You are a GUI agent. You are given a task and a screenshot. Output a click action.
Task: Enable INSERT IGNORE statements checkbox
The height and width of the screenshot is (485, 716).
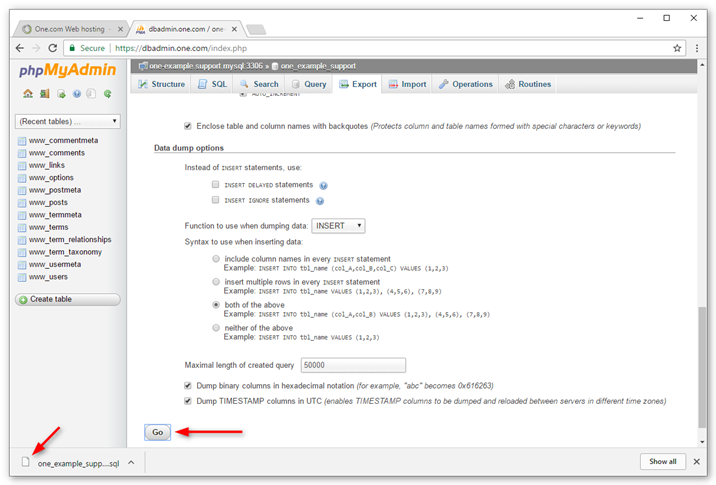point(216,200)
